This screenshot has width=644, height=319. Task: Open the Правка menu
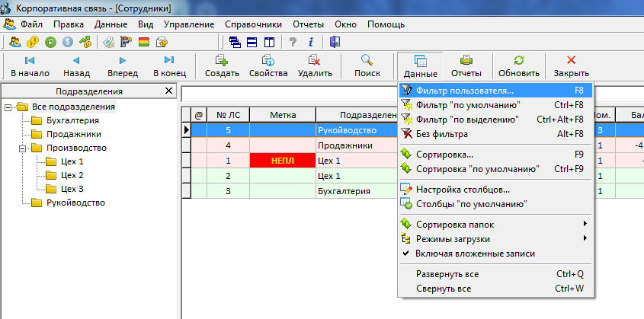coord(69,24)
